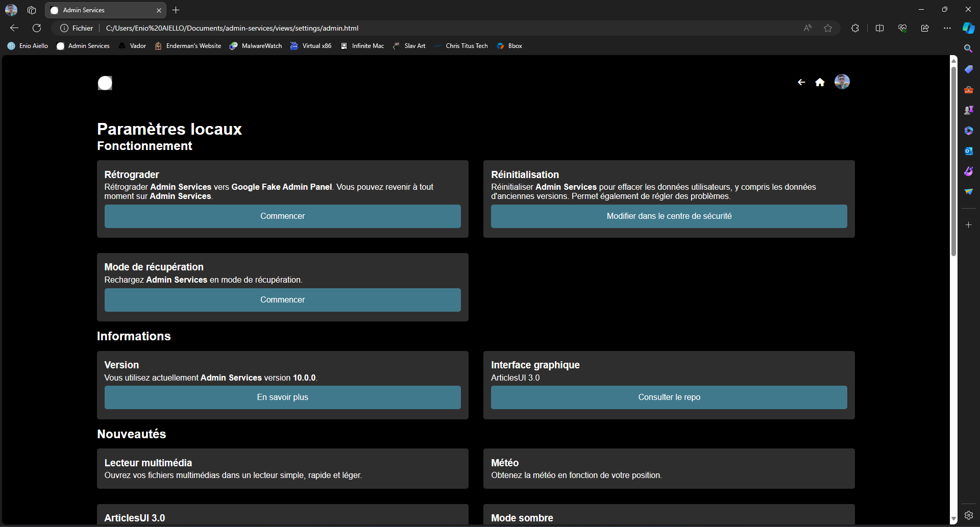Click the 'Informations' section heading
This screenshot has width=980, height=527.
[134, 336]
